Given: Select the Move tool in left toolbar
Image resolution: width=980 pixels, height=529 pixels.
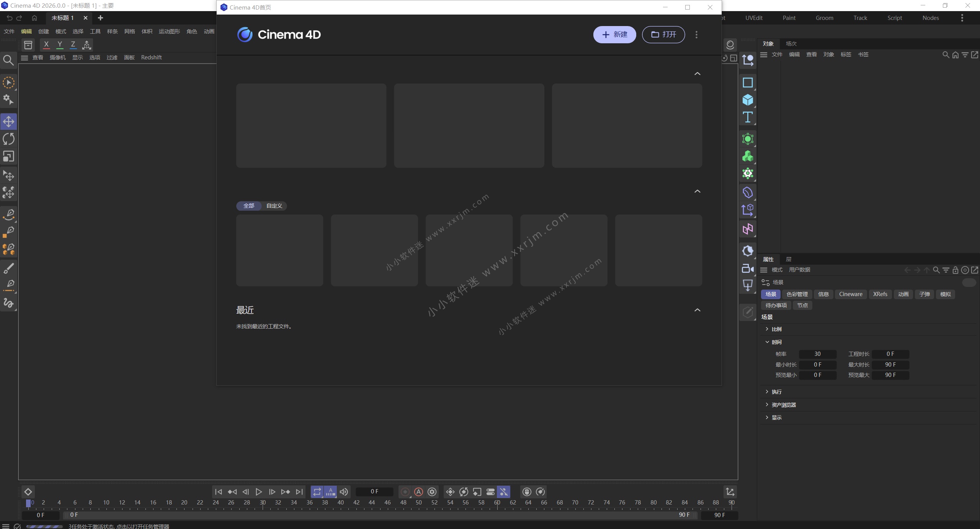Looking at the screenshot, I should (x=8, y=122).
